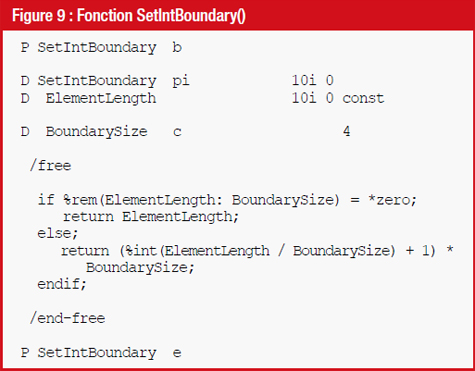Click 'pi' on the SetIntBoundary definition line
The width and height of the screenshot is (475, 371).
pos(181,81)
